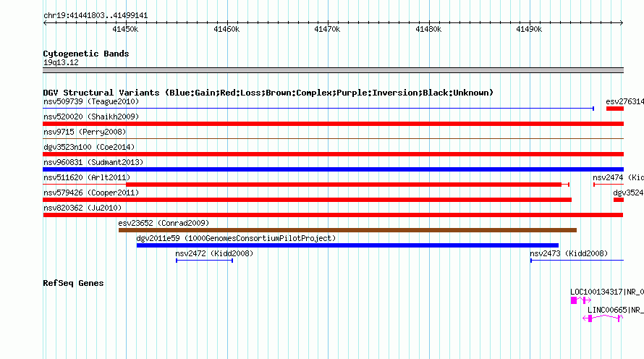Screen dimensions: 644x359
Task: Select the magenta LOC100134317 gene glyph
Action: pos(581,300)
